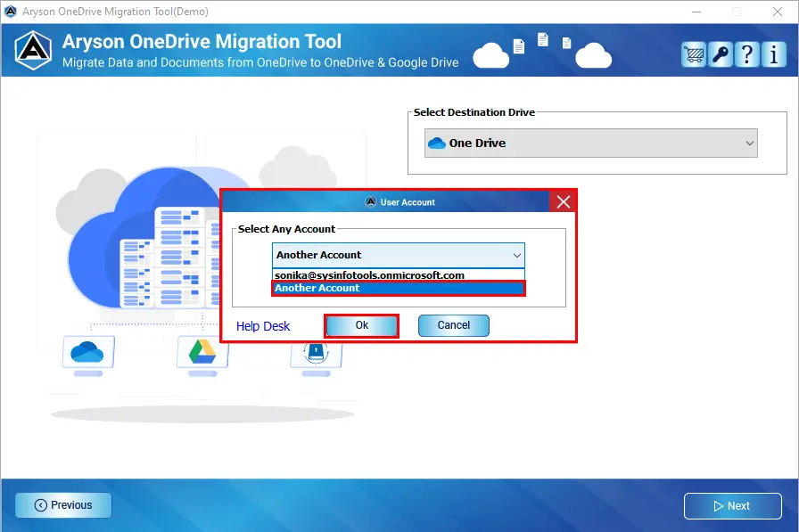Open the question mark help icon
Image resolution: width=799 pixels, height=532 pixels.
pos(747,54)
